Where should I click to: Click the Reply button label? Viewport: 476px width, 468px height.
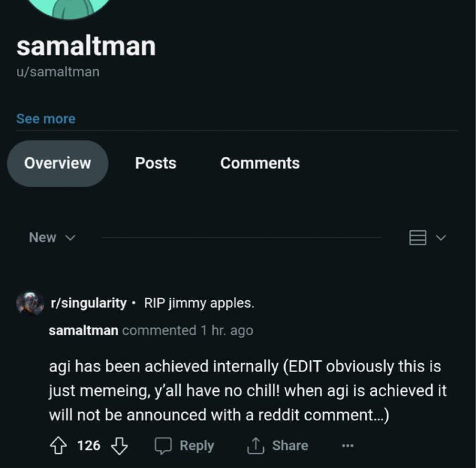(x=197, y=446)
